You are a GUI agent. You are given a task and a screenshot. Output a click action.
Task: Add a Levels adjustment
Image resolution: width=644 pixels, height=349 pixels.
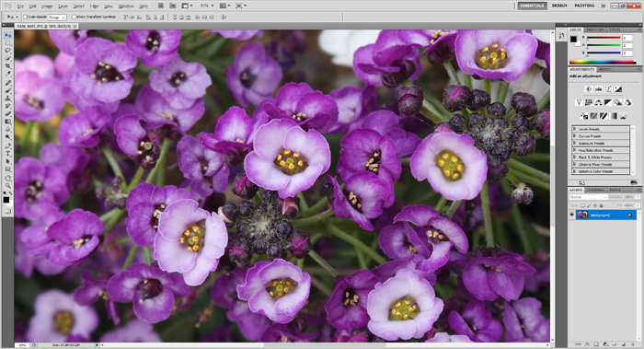pyautogui.click(x=598, y=88)
